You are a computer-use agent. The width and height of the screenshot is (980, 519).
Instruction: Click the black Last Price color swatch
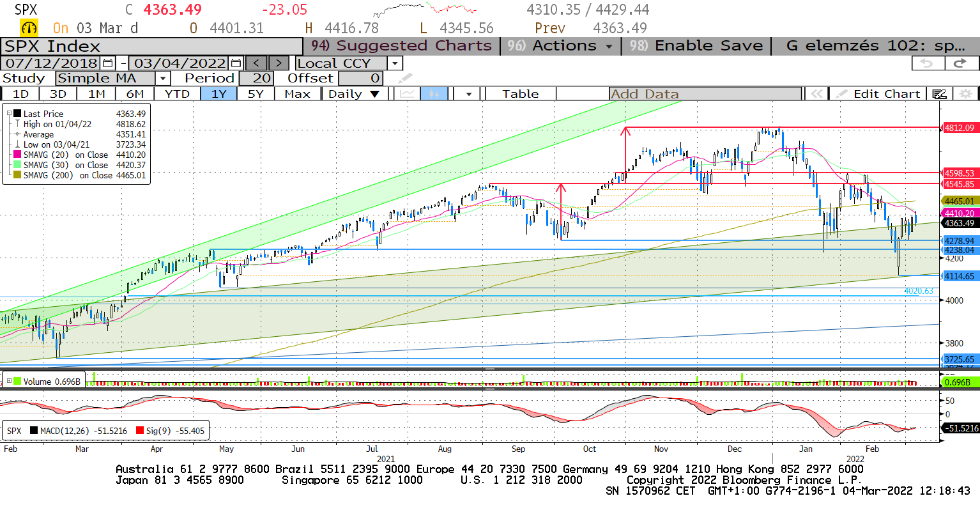click(x=18, y=114)
